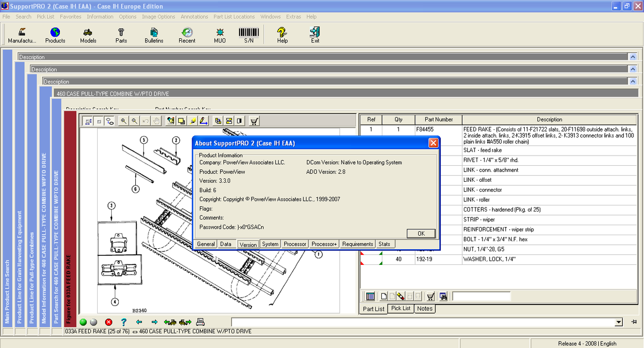Click the green circle status button
The width and height of the screenshot is (644, 348).
click(84, 322)
